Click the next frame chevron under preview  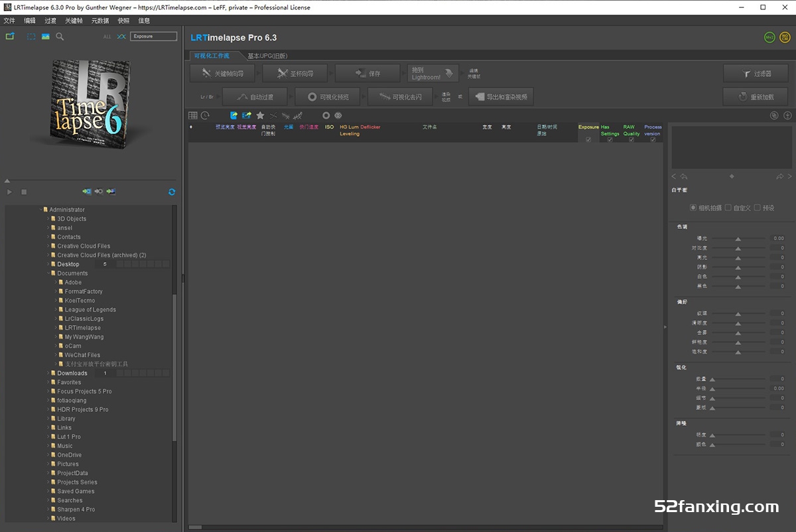pyautogui.click(x=789, y=176)
